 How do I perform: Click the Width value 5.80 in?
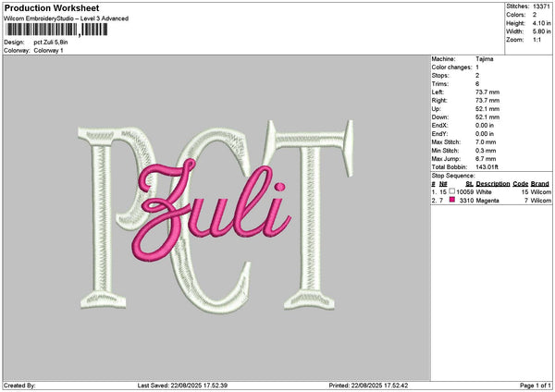click(x=541, y=31)
